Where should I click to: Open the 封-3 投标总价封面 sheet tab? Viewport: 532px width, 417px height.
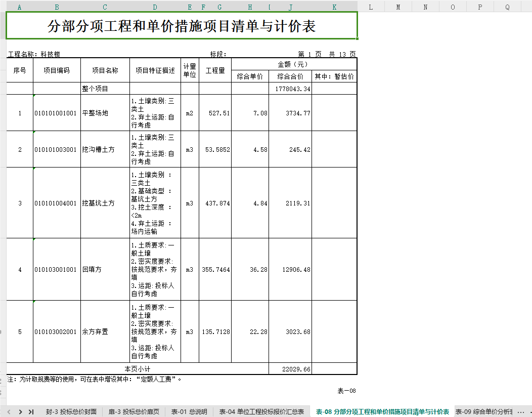(71, 412)
